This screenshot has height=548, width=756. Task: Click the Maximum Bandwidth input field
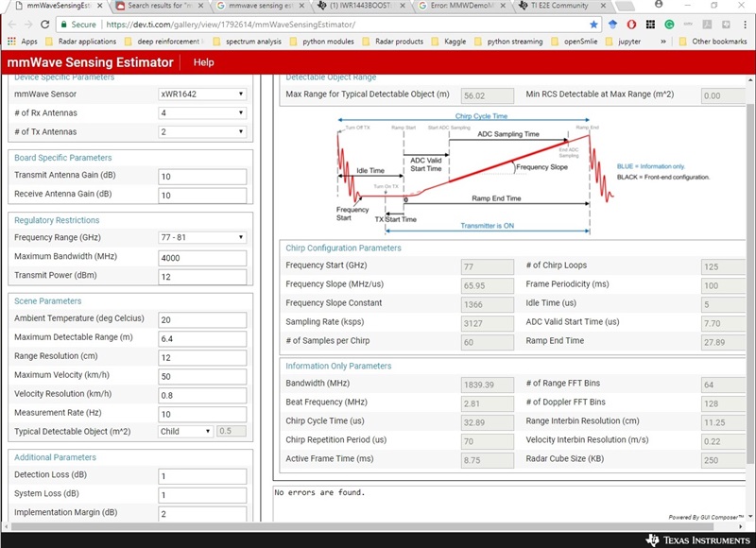click(x=202, y=258)
